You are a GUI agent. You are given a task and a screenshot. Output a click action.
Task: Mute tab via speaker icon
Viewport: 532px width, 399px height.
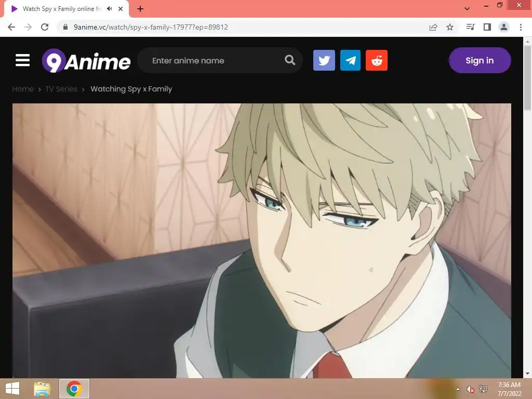coord(109,9)
